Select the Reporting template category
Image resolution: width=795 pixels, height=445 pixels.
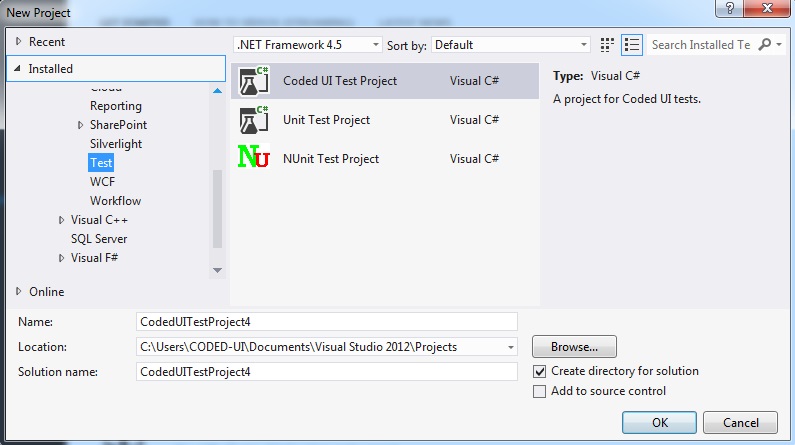(116, 106)
